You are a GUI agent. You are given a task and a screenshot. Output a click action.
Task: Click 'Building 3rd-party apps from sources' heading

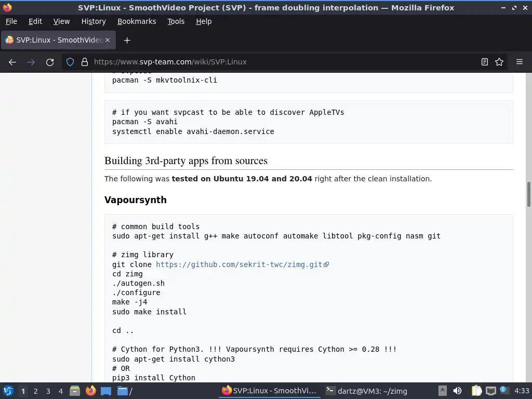(x=186, y=161)
